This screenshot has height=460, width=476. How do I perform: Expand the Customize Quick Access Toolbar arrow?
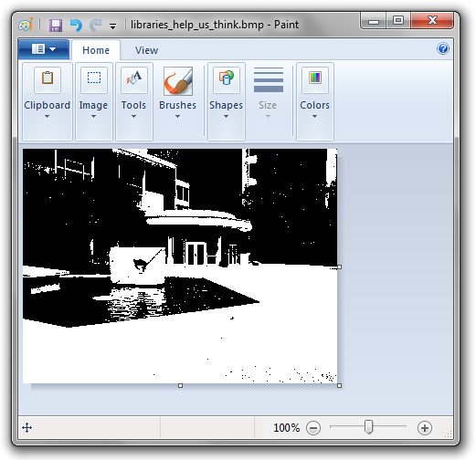click(113, 26)
